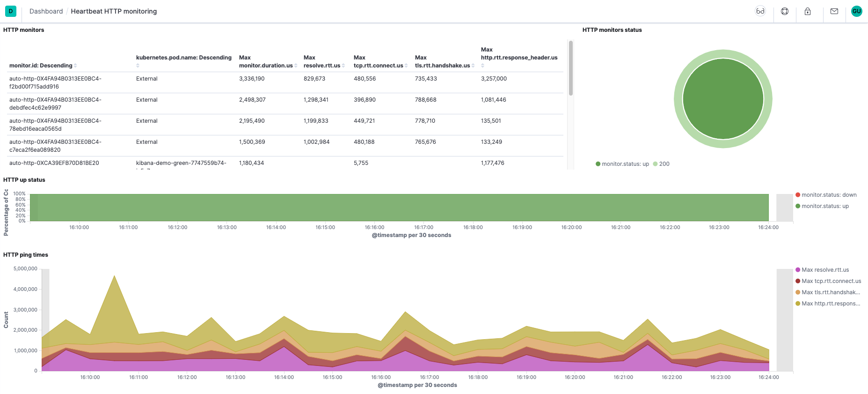Click Max tcp.rtt.connect.us legend label
This screenshot has height=394, width=868.
(x=831, y=281)
